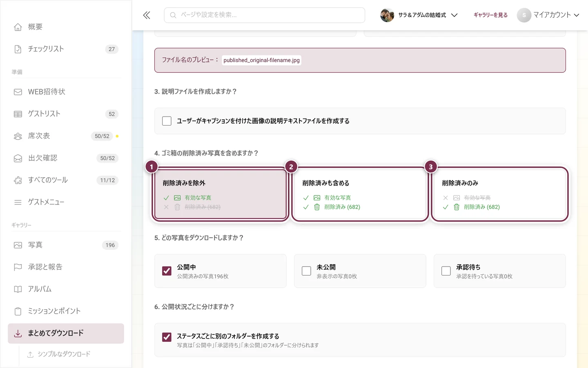588x368 pixels.
Task: Open ゲストリスト sidebar item
Action: click(66, 114)
